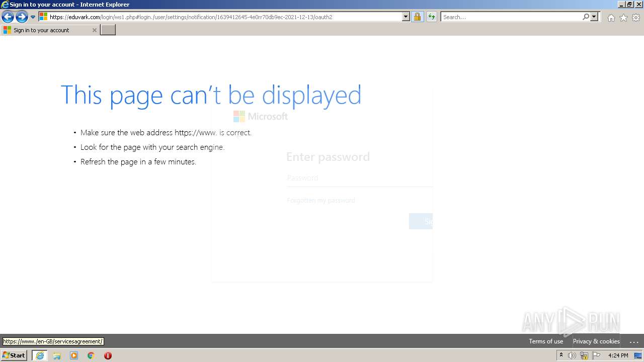Click the eduvark.com address bar URL
This screenshot has width=644, height=362.
191,17
